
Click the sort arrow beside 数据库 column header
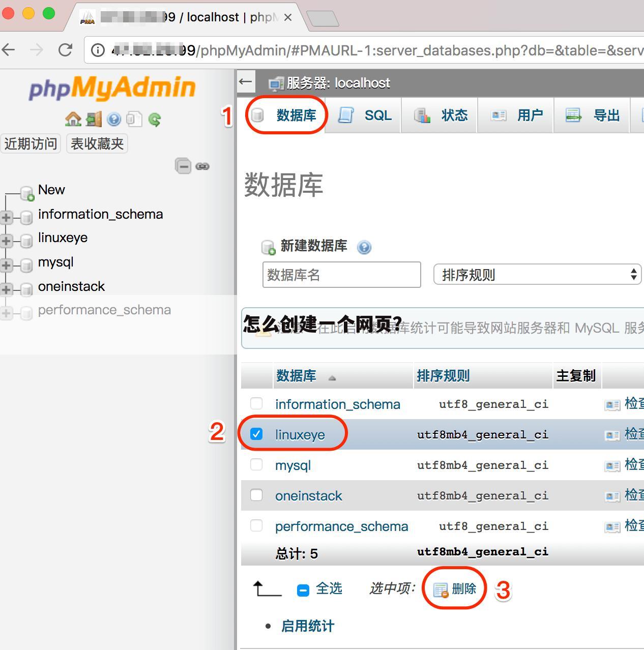[332, 378]
